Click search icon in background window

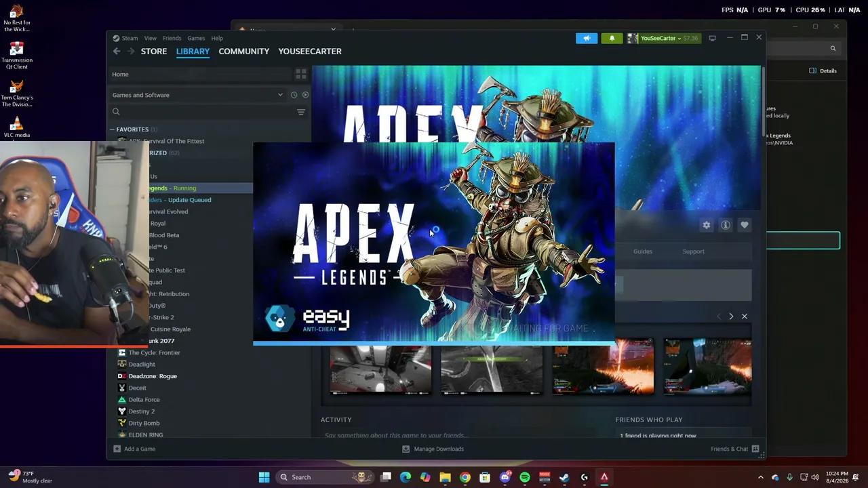click(x=833, y=48)
